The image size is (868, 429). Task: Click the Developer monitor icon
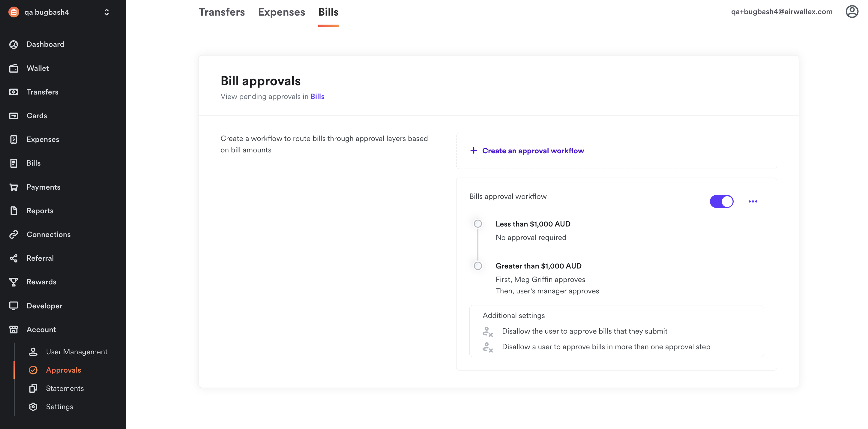coord(13,306)
